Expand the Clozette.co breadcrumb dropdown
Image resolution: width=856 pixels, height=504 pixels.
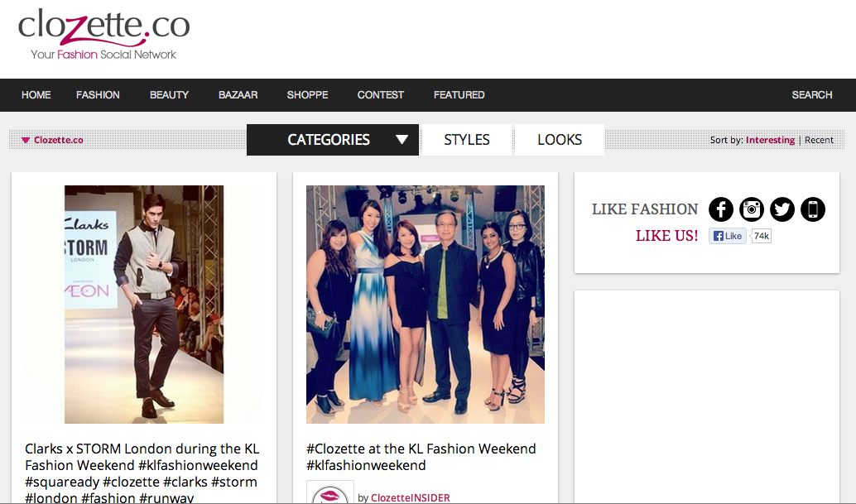[52, 140]
